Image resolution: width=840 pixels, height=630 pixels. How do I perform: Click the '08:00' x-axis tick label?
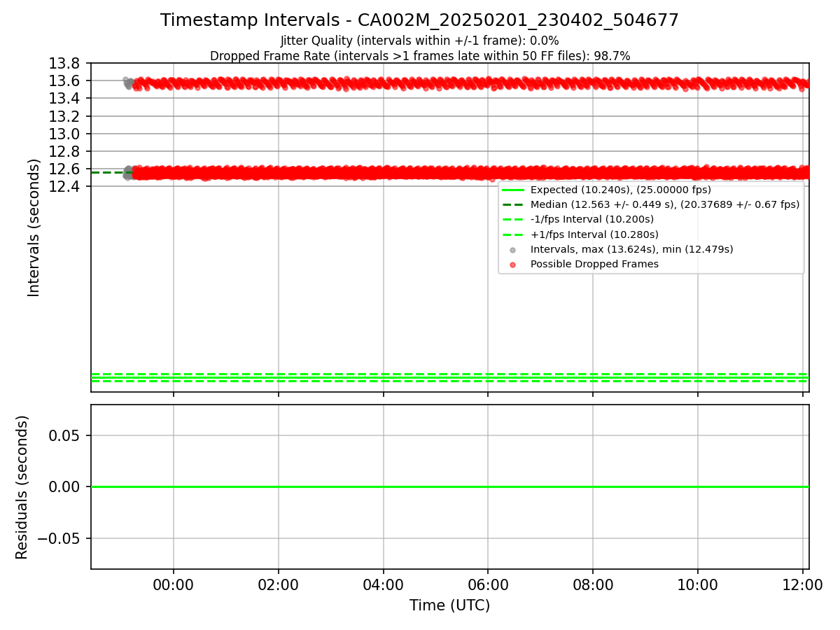coord(593,585)
